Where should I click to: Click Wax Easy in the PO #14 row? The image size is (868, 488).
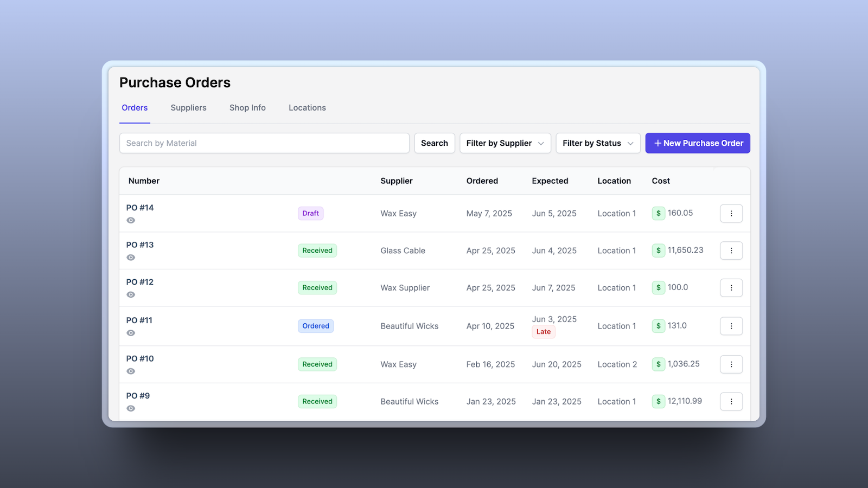pyautogui.click(x=399, y=214)
